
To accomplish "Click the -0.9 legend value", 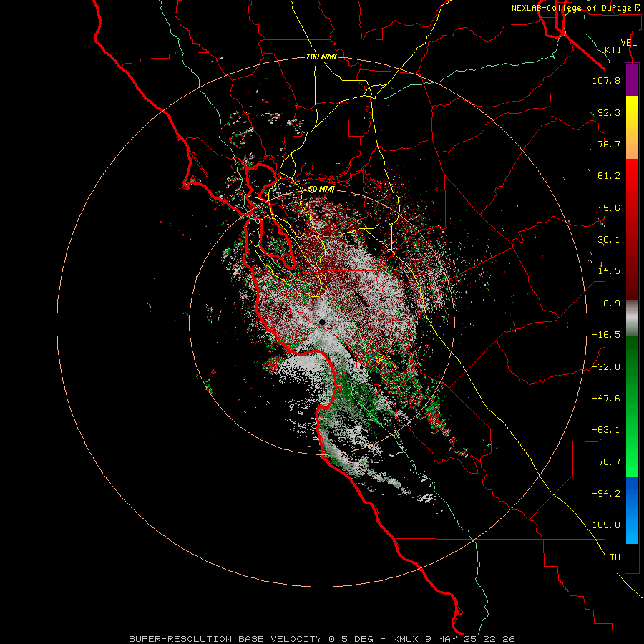I will 609,303.
